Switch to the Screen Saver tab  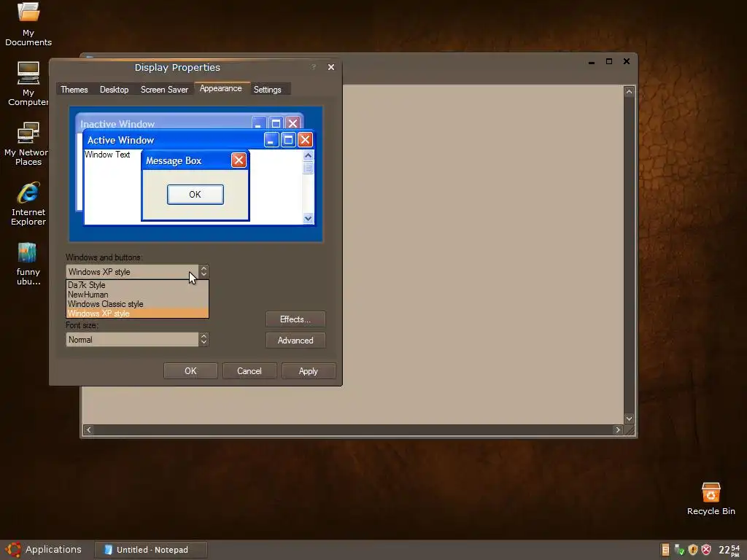[164, 90]
